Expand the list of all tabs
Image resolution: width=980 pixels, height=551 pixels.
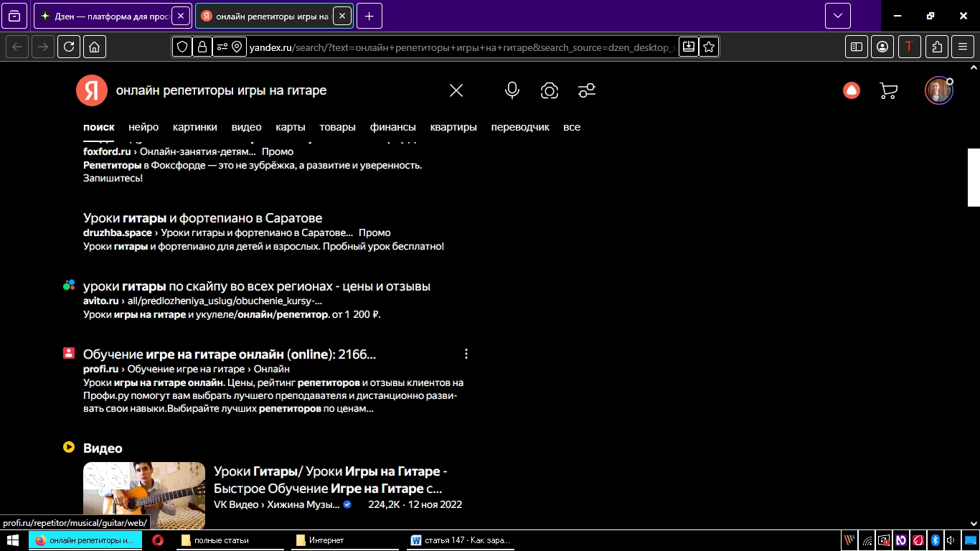(x=837, y=16)
